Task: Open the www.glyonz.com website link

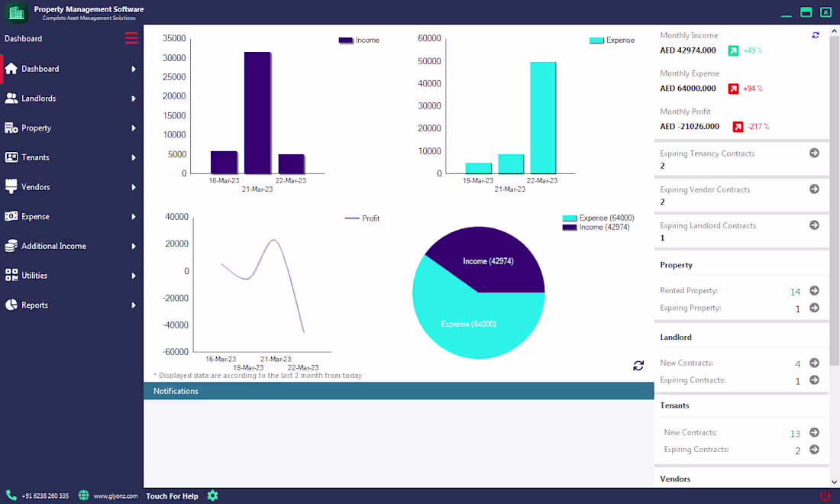Action: pos(115,496)
